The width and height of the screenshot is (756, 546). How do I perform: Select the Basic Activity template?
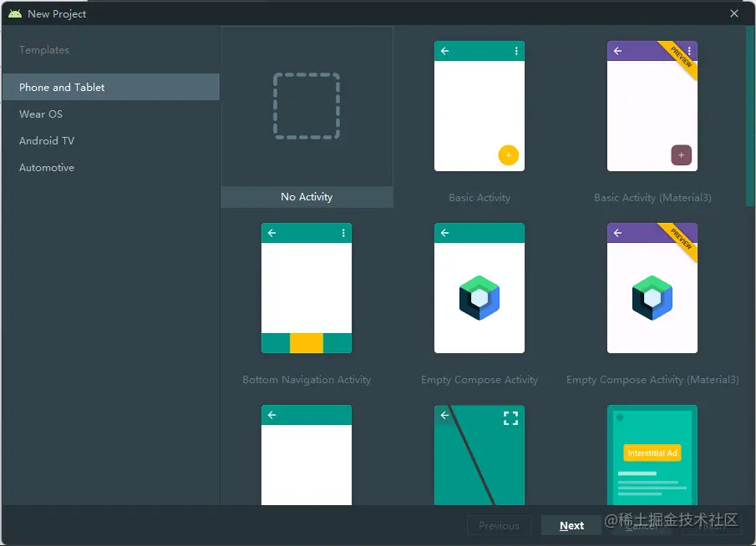[x=479, y=106]
